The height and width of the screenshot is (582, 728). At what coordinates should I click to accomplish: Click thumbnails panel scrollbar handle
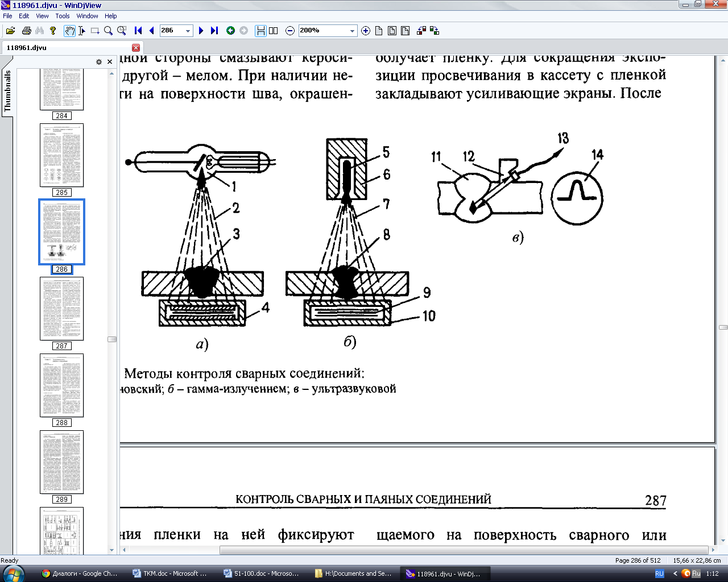click(112, 339)
